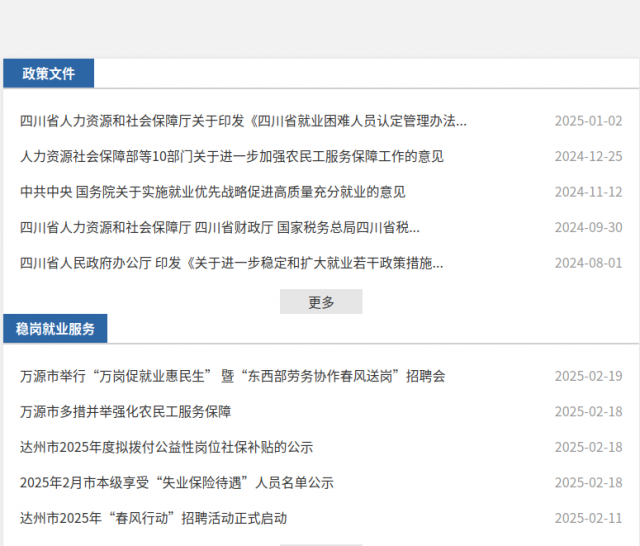Open the 四川省财政厅 国家税务总局 joint notice
Viewport: 640px width, 546px height.
click(x=219, y=227)
